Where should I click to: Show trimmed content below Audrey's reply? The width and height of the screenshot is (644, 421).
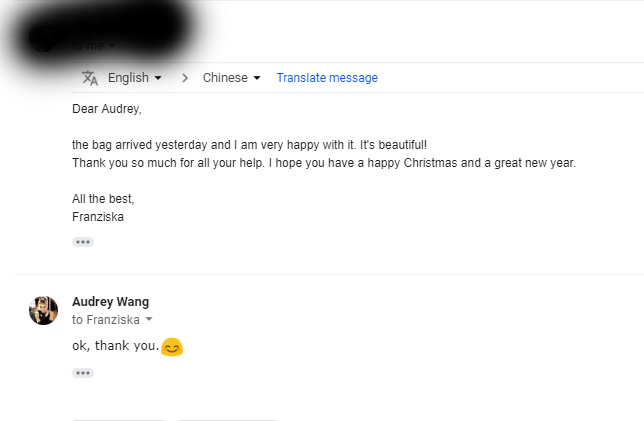(83, 373)
